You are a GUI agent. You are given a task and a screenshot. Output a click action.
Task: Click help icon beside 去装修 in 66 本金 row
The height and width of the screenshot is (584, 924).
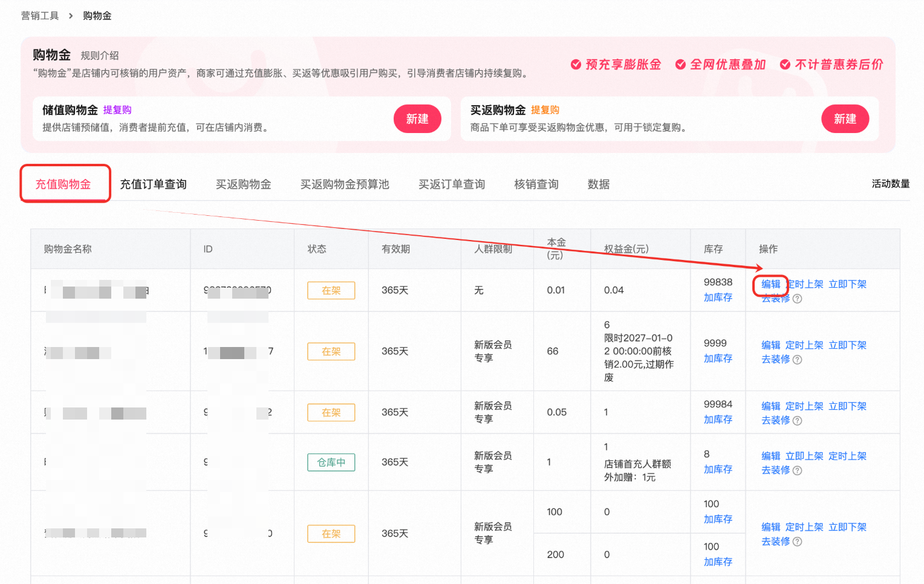pyautogui.click(x=798, y=360)
